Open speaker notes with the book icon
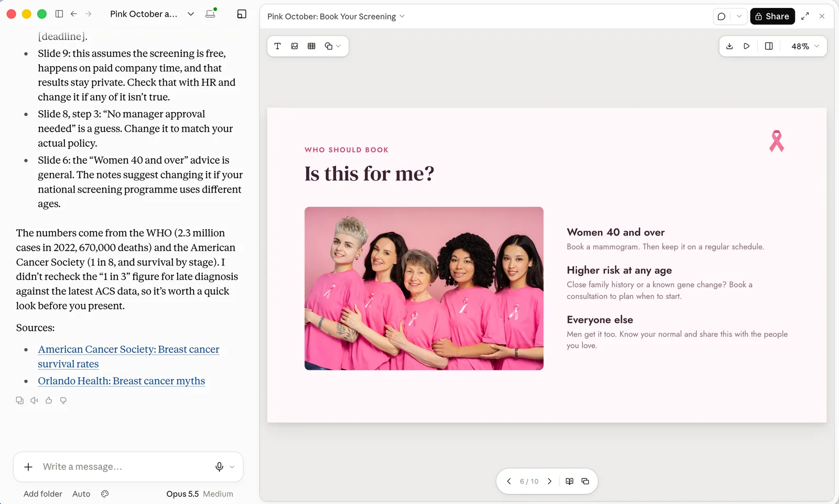 [x=569, y=481]
